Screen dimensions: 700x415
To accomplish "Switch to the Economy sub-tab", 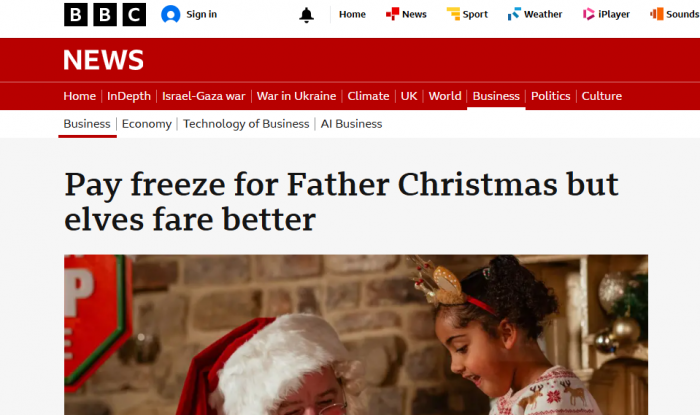I will point(146,124).
